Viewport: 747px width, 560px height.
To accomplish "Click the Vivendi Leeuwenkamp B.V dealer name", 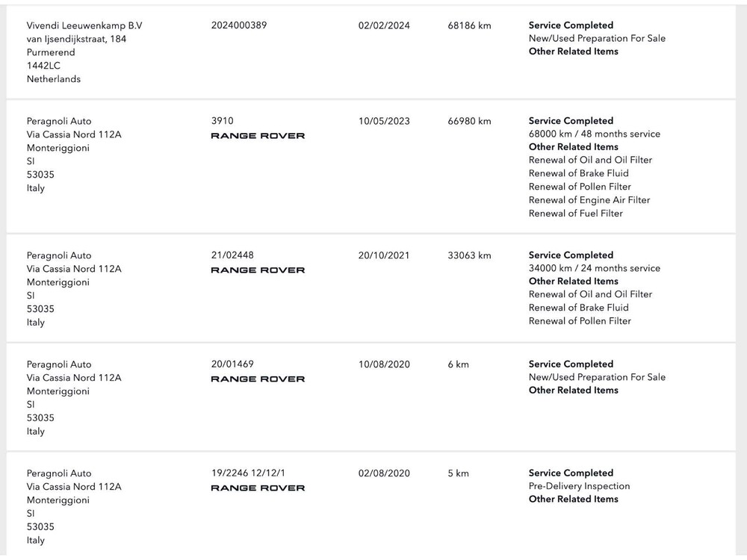I will [84, 25].
